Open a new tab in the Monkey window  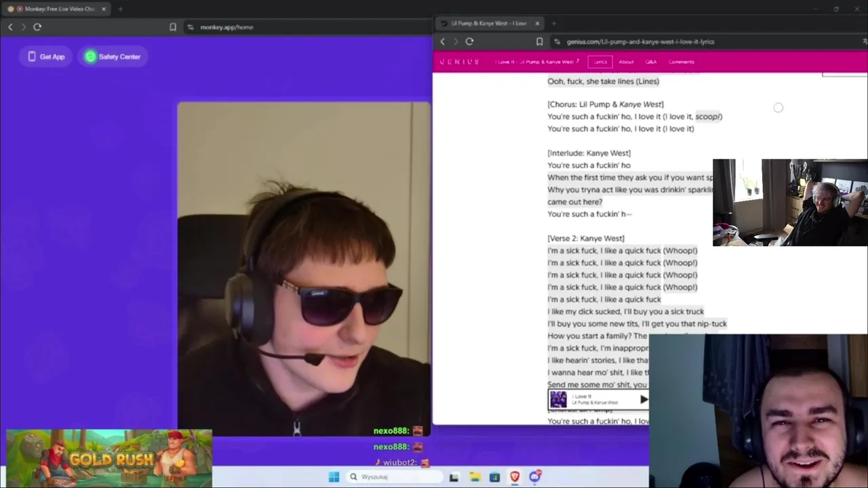click(120, 9)
